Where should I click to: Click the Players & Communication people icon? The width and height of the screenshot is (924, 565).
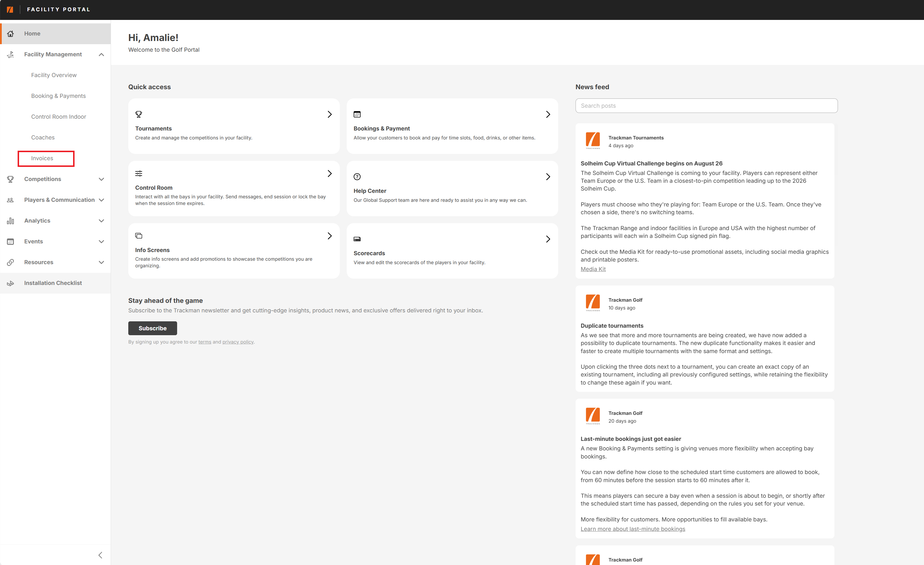point(10,200)
